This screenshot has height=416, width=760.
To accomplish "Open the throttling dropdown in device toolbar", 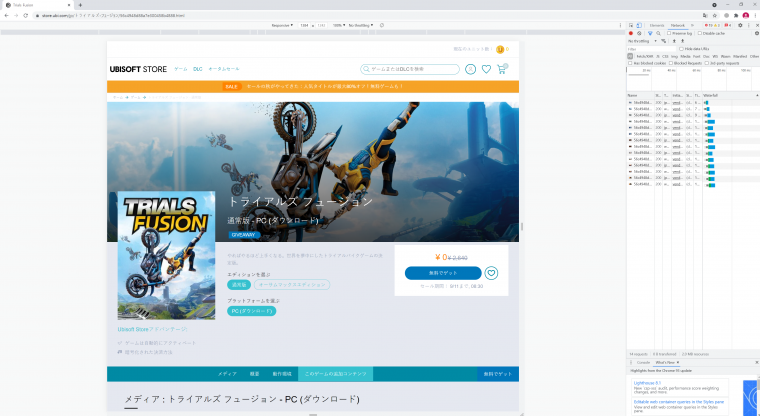I will coord(361,25).
